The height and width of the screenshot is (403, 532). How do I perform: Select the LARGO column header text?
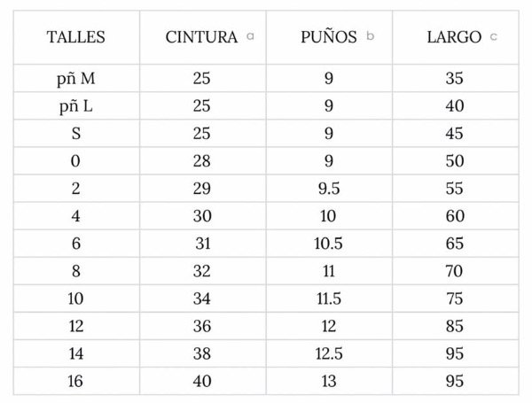tap(454, 37)
